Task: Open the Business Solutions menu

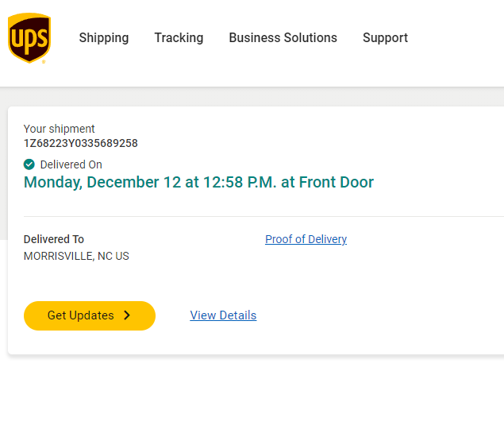Action: coord(283,38)
